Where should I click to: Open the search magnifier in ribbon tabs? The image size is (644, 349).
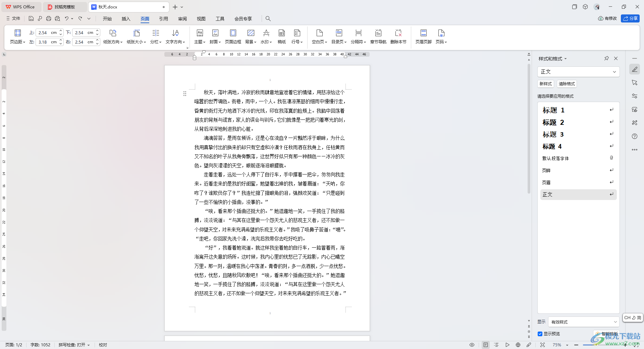(268, 18)
